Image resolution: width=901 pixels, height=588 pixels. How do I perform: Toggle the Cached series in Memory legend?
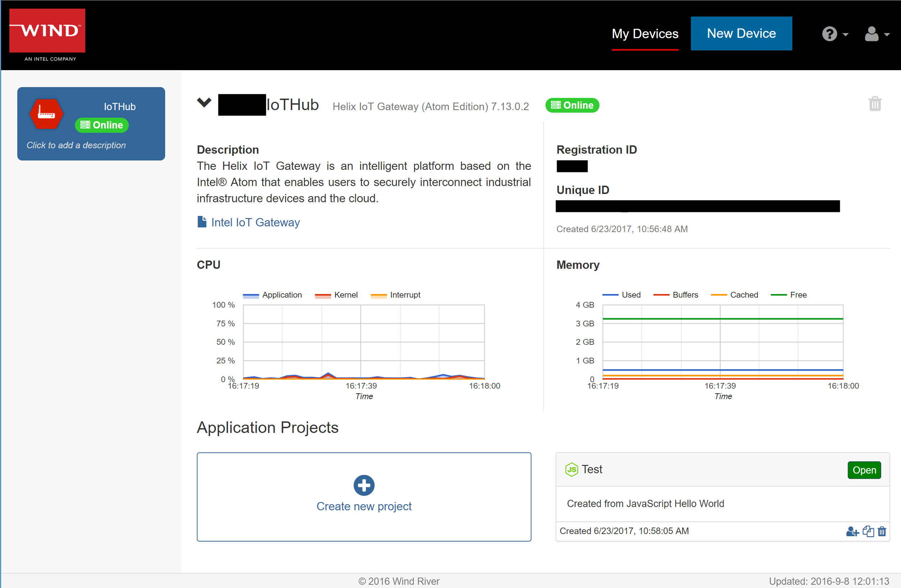(x=734, y=295)
